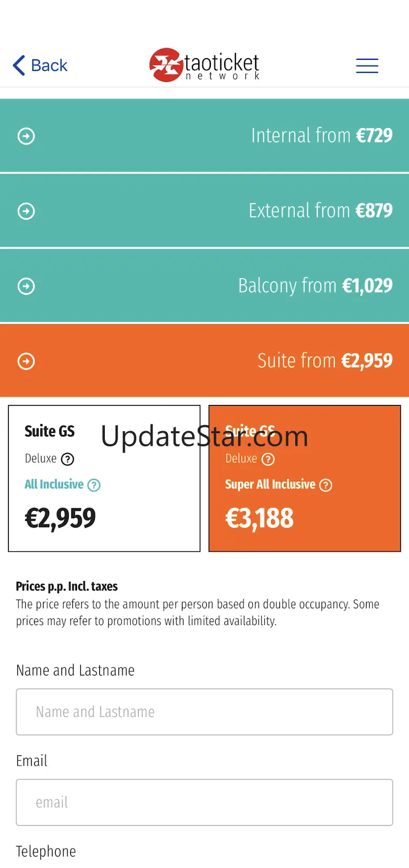Click Deluxe help icon in orange card
The image size is (409, 868).
pos(268,459)
